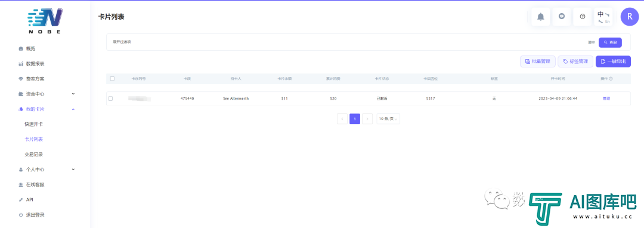Go to previous page arrow
Viewport: 644px width, 228px height.
coord(342,119)
